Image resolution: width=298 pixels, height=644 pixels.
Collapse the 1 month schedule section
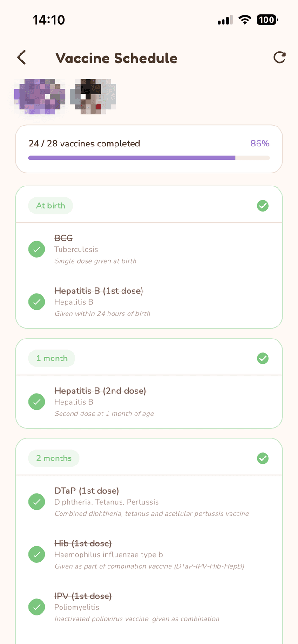(149, 358)
